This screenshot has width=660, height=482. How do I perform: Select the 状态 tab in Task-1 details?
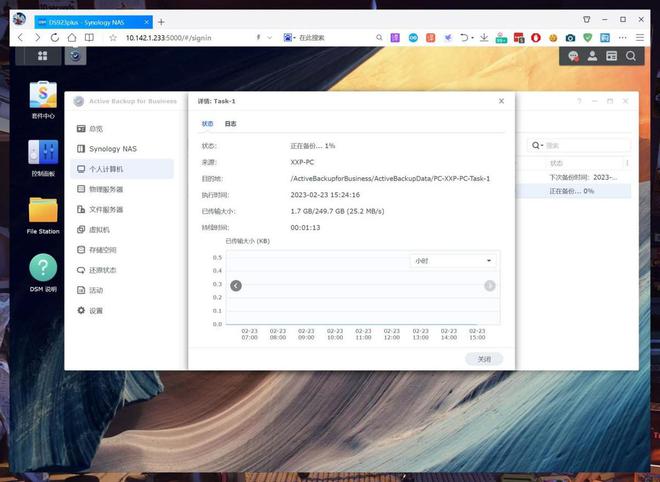(208, 124)
